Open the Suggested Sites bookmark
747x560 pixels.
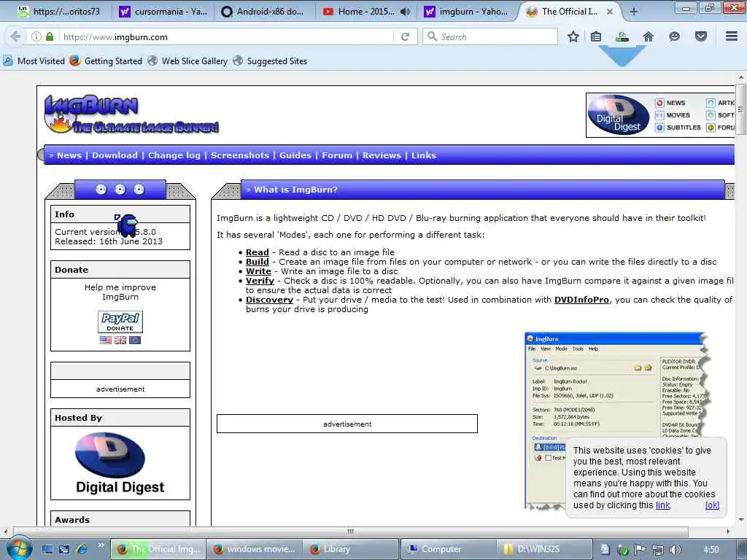[x=270, y=61]
